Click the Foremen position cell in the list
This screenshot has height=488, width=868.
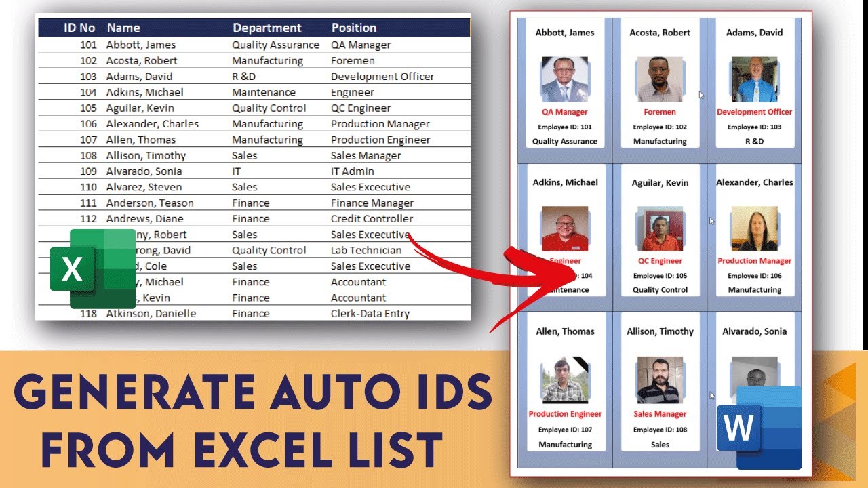353,60
